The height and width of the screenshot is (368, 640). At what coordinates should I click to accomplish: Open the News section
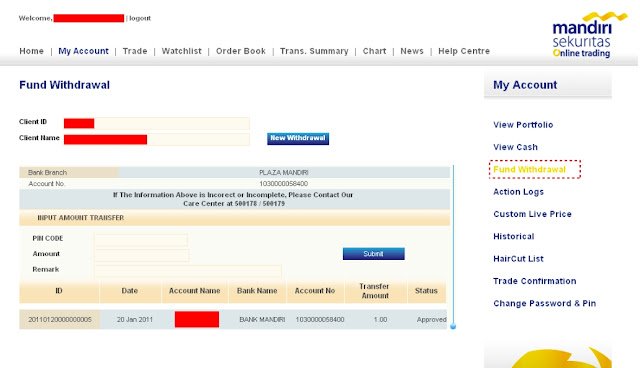[x=412, y=51]
